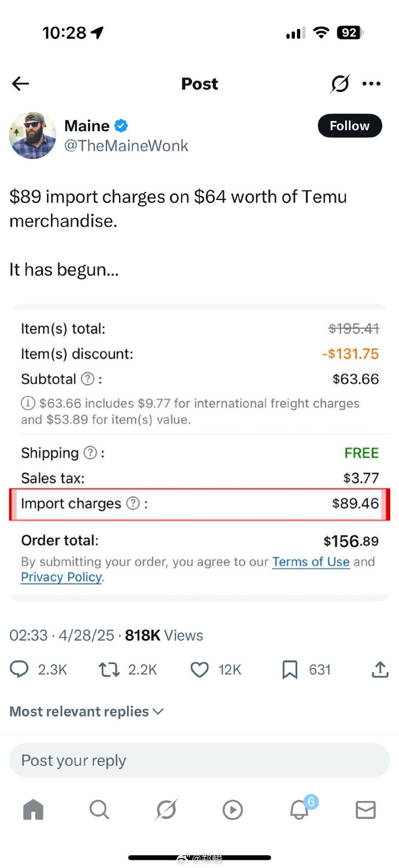The height and width of the screenshot is (868, 399).
Task: Tap the Import charges help icon
Action: tap(133, 504)
